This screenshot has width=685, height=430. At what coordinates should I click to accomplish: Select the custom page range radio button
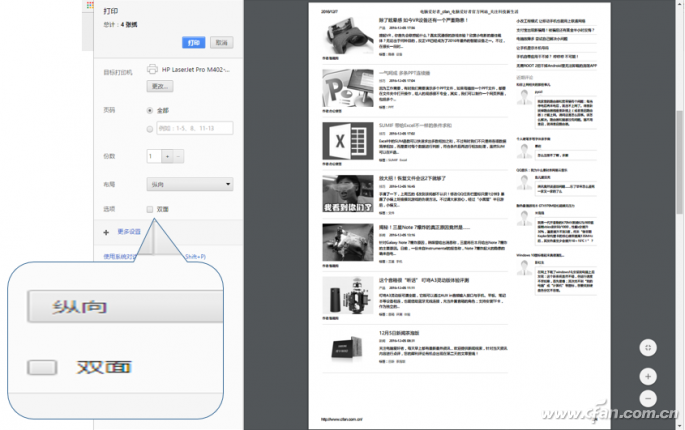151,128
